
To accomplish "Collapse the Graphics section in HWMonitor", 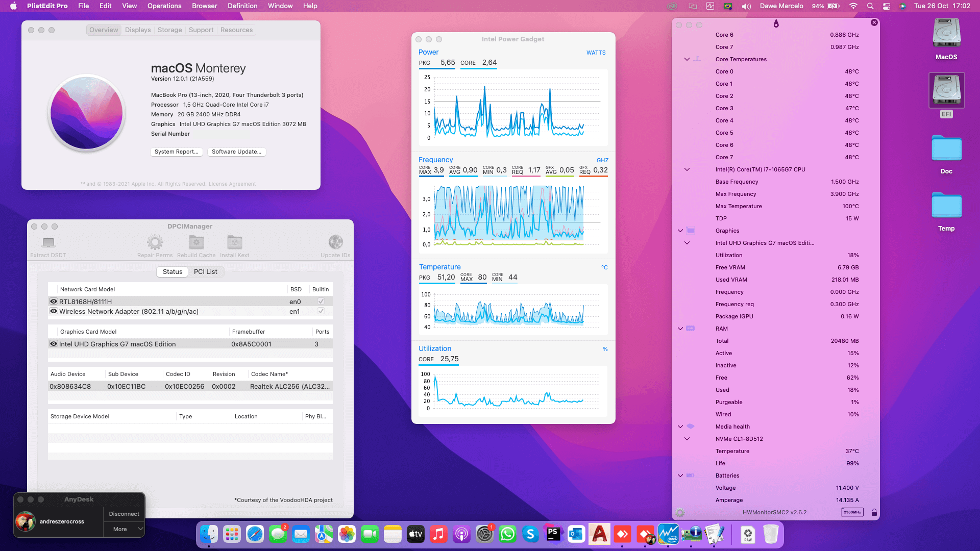I will (680, 231).
